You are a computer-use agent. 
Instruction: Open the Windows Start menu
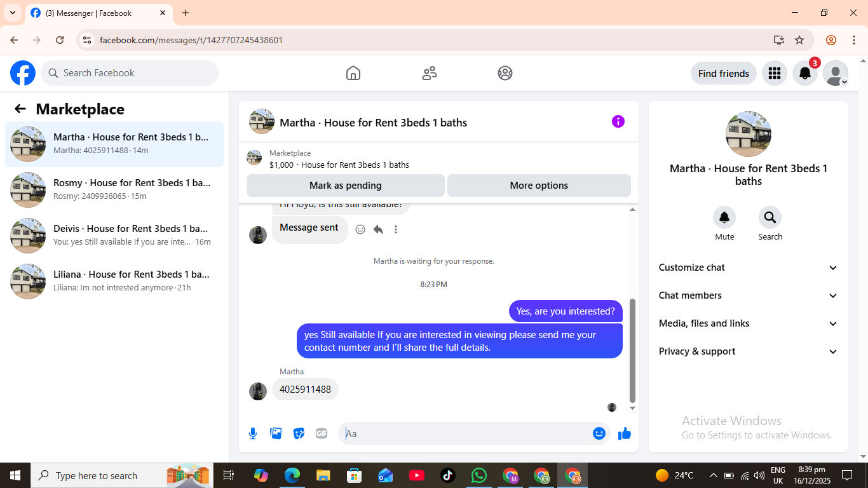click(15, 475)
